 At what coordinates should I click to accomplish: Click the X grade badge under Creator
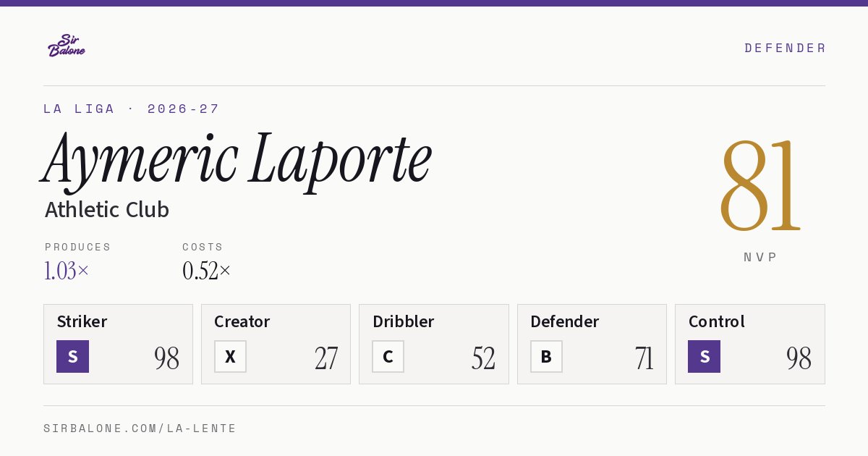230,356
